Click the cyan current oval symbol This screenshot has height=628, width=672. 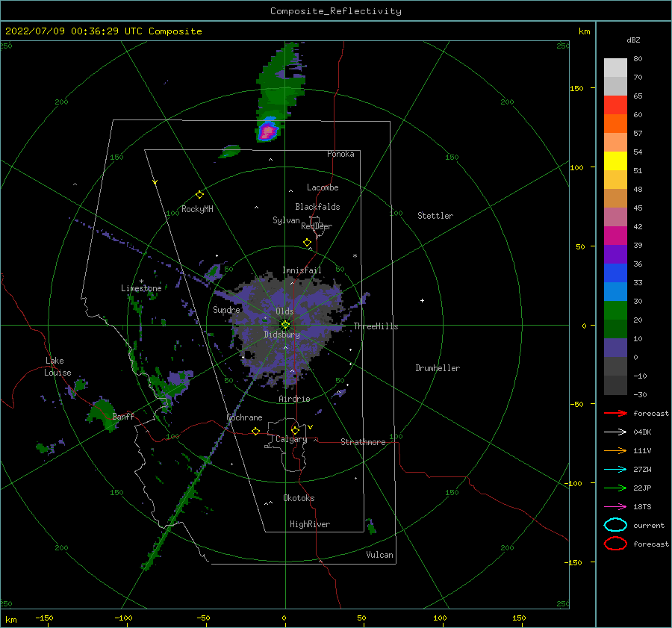pyautogui.click(x=615, y=525)
